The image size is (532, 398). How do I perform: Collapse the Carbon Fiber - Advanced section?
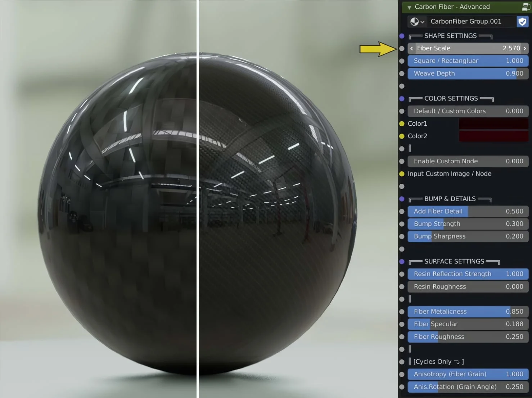coord(409,7)
